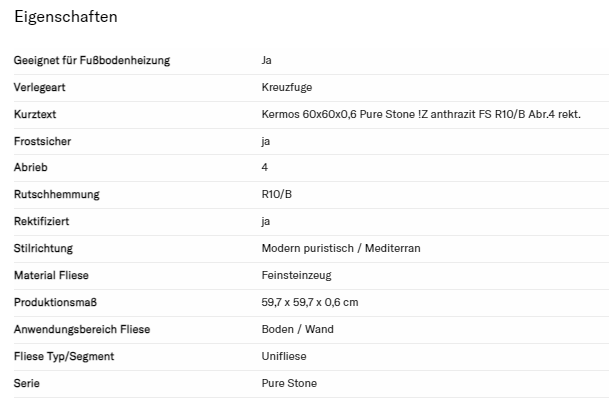
Task: Click the Modern puristisch / Mediterran value
Action: point(341,248)
